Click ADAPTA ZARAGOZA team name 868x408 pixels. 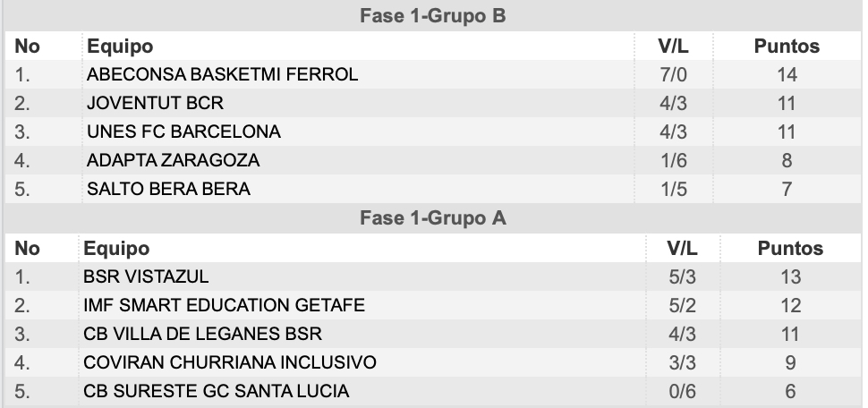(174, 160)
